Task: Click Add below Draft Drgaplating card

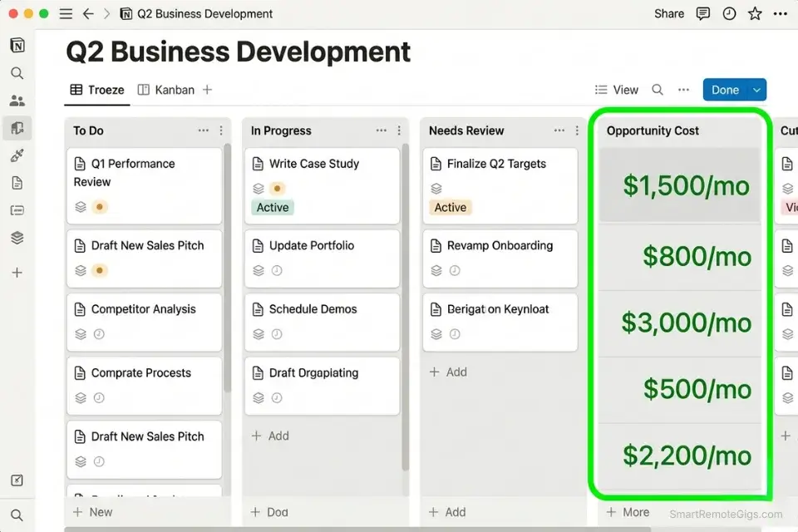Action: 270,436
